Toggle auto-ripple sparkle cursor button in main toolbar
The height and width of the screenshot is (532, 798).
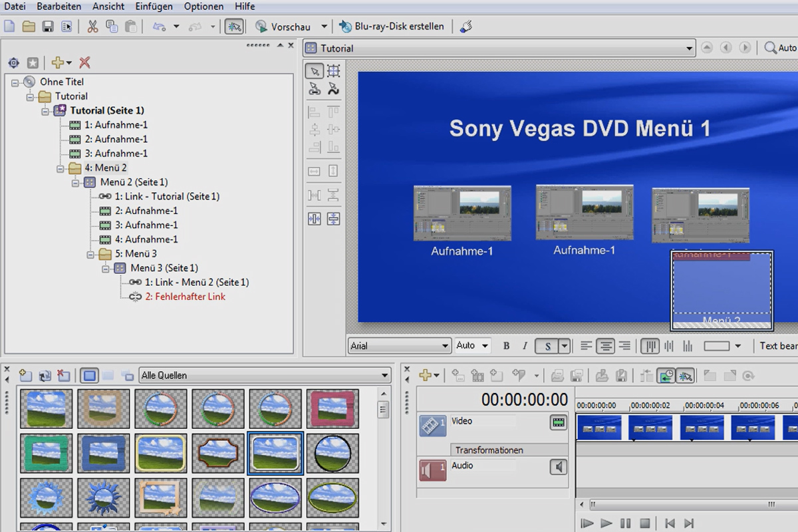click(x=234, y=27)
